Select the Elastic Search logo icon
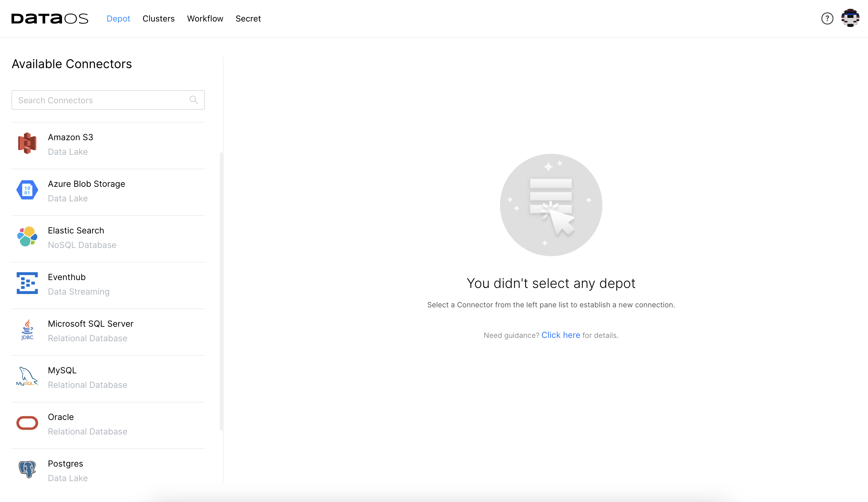 (27, 236)
